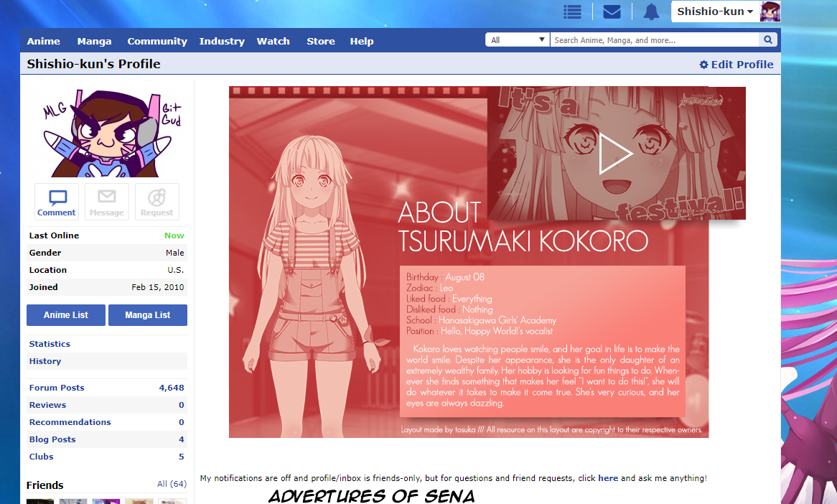Click the 'ADVENTURES OF SENA' heading
Screen dimensions: 837x504
coord(372,496)
